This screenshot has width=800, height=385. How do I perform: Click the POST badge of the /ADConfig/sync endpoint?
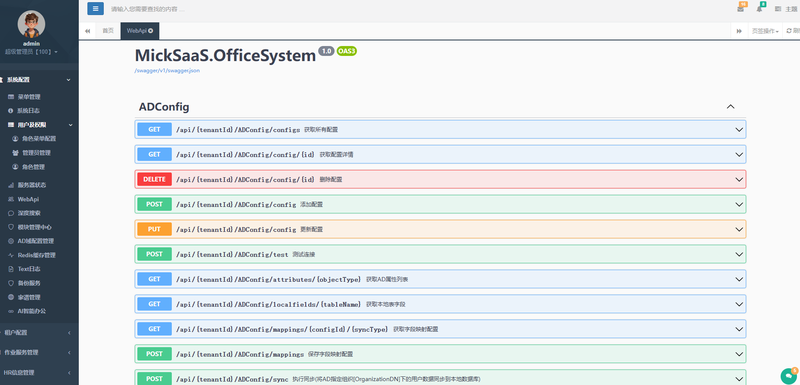[x=155, y=379]
